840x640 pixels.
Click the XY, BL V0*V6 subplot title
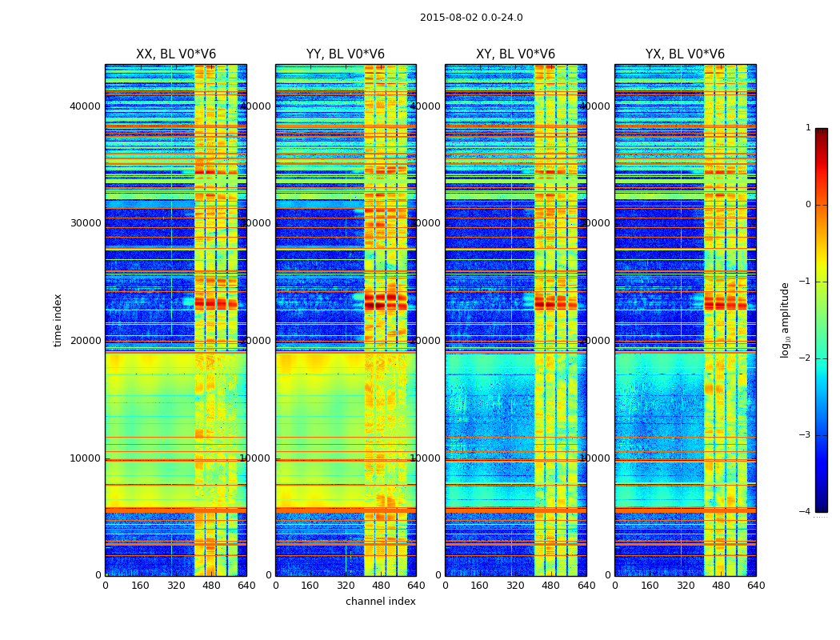[515, 54]
